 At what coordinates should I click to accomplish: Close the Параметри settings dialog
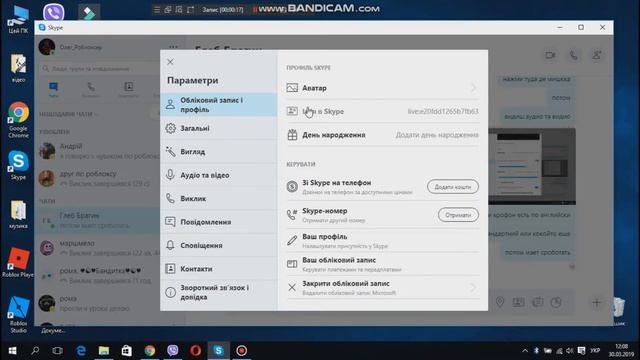[x=170, y=62]
